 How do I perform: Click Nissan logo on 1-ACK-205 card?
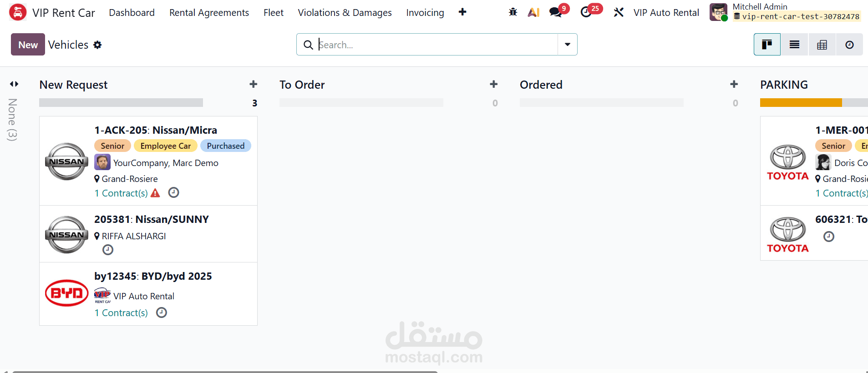(x=66, y=161)
